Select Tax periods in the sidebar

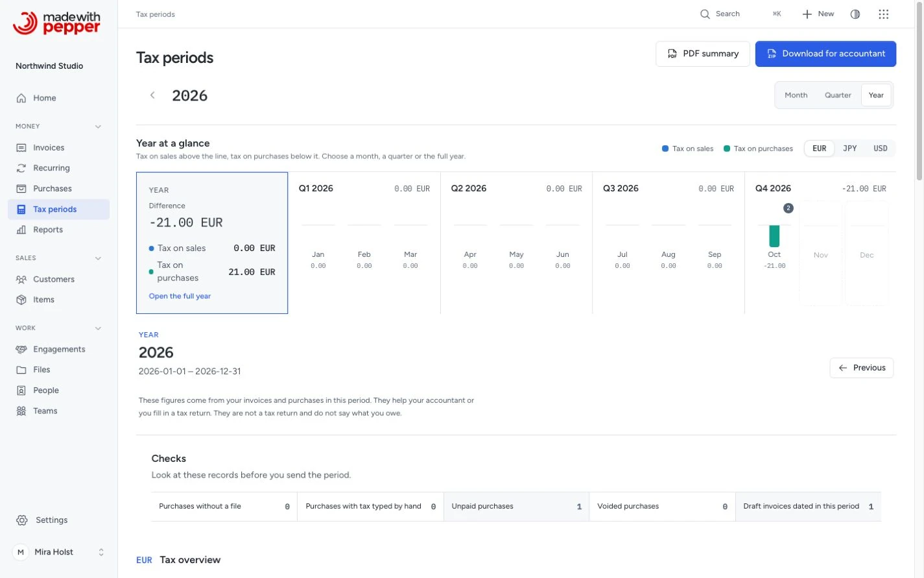tap(58, 210)
